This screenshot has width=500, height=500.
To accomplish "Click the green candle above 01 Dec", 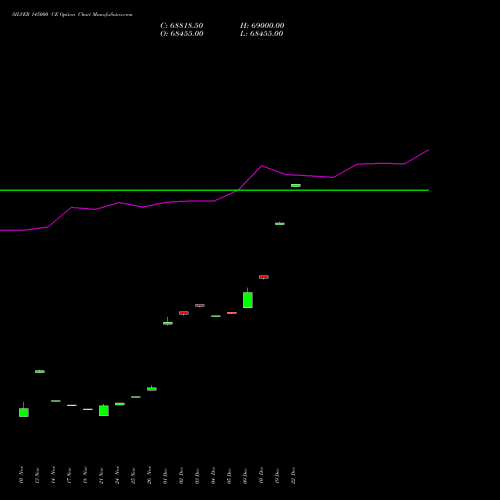I will click(168, 323).
